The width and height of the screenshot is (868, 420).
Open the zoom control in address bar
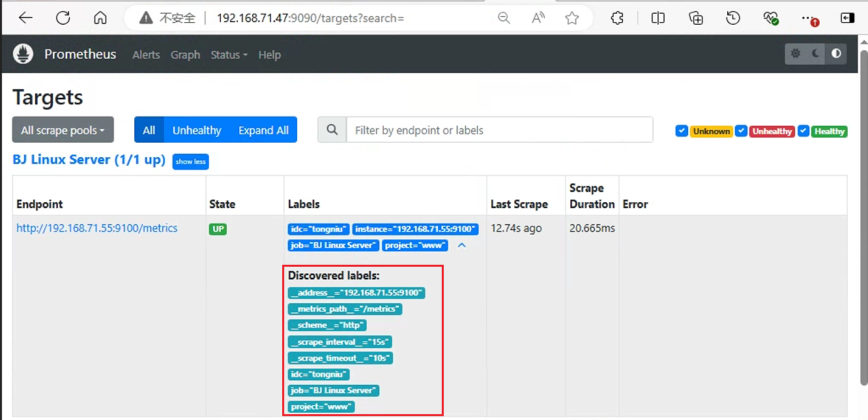coord(504,18)
